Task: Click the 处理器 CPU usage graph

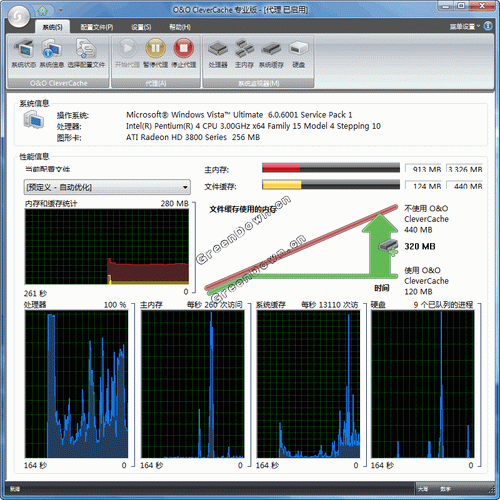Action: pyautogui.click(x=76, y=384)
